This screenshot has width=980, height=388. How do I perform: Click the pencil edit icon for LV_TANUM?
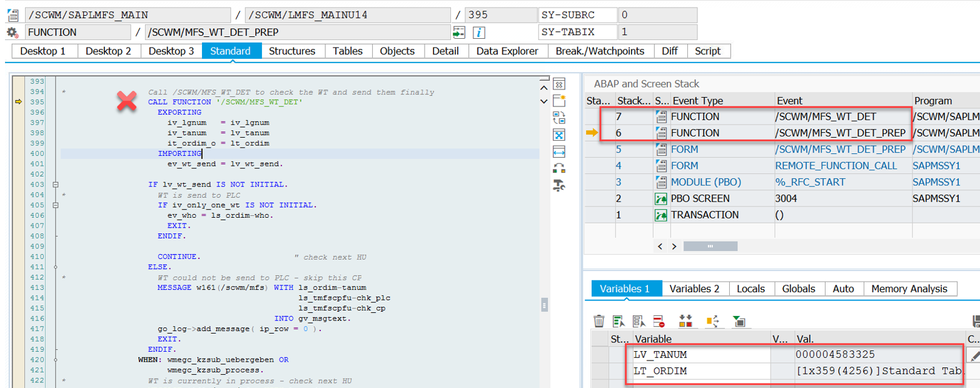tap(974, 355)
